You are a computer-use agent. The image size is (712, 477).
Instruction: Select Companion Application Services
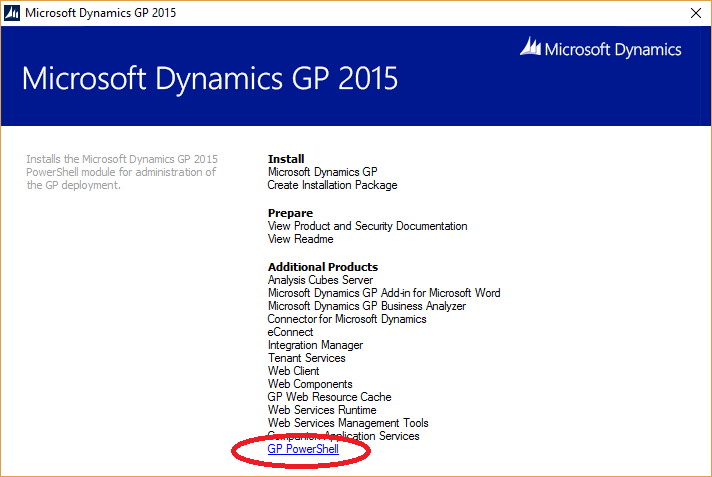pyautogui.click(x=344, y=436)
